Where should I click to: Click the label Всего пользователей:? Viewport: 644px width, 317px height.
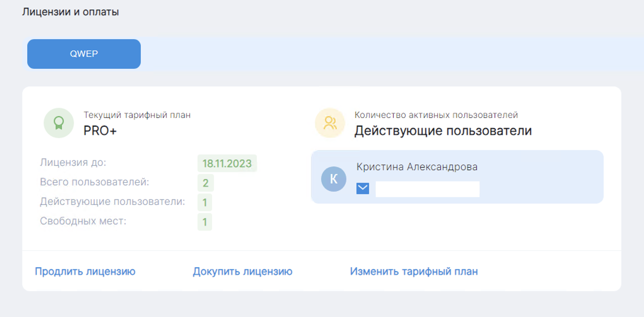tap(95, 182)
